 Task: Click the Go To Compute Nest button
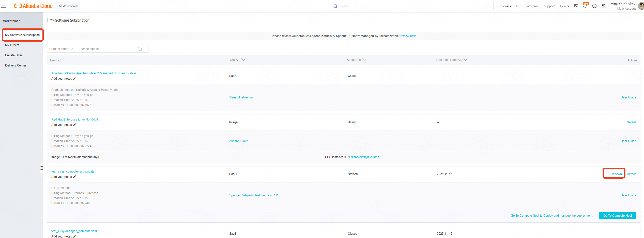618,216
